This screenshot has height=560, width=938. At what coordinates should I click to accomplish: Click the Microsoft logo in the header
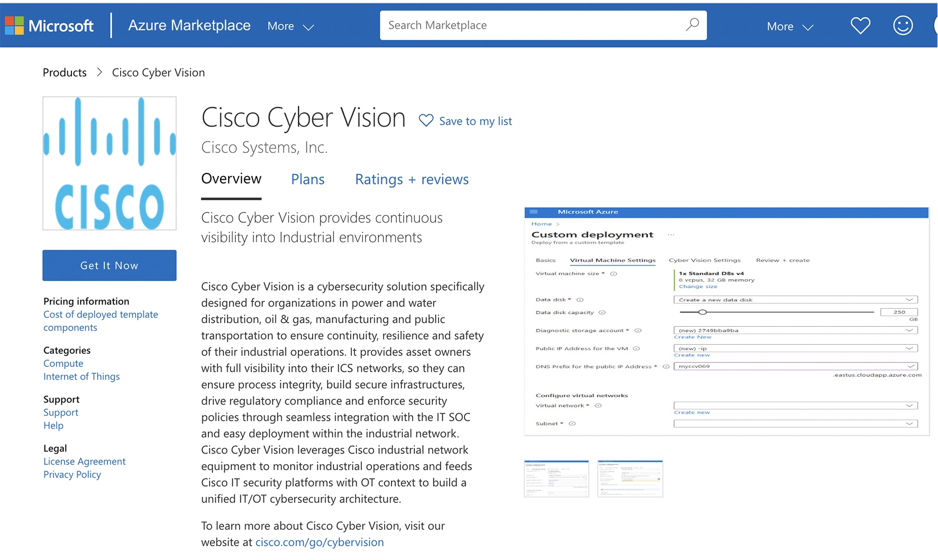50,25
